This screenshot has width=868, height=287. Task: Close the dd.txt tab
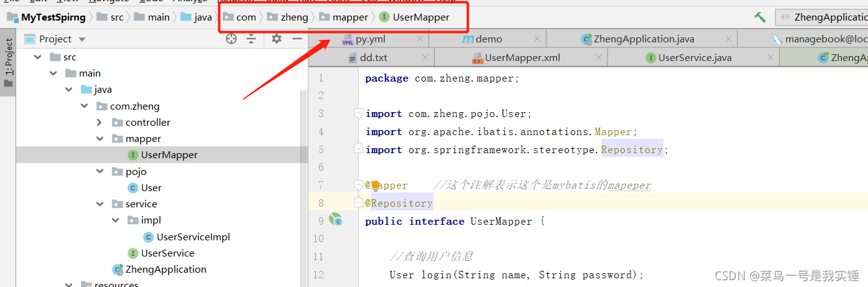[425, 57]
